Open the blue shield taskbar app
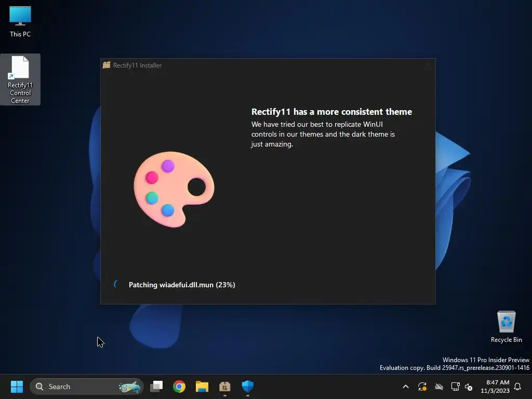Image resolution: width=532 pixels, height=399 pixels. pyautogui.click(x=248, y=387)
